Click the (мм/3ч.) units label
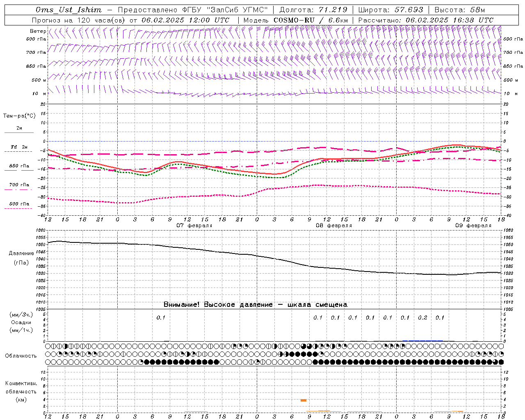 point(21,315)
